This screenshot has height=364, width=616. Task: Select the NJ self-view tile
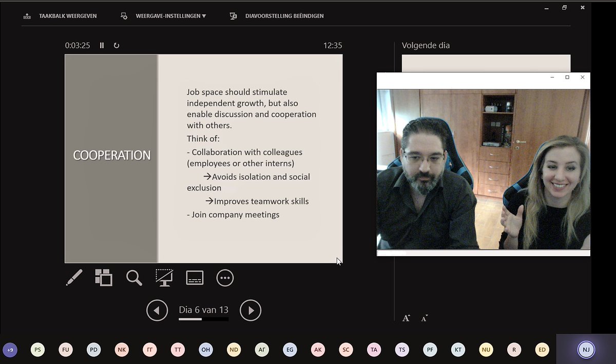[x=586, y=349]
